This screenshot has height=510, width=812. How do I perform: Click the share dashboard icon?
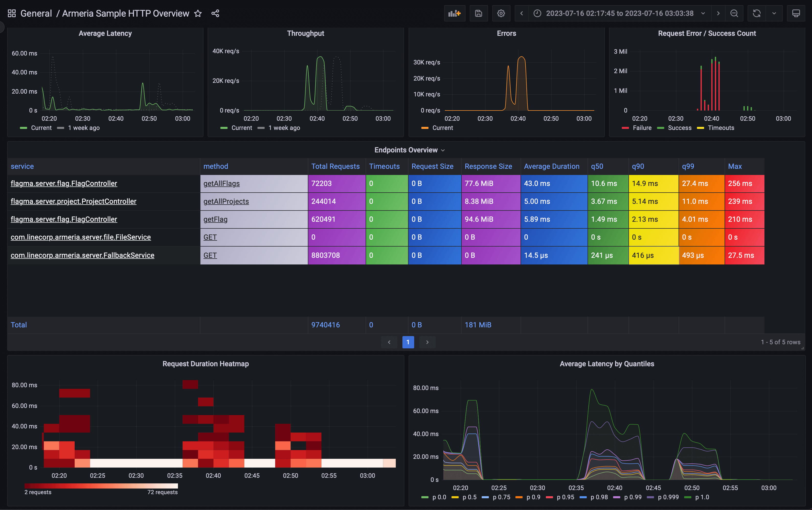click(x=215, y=14)
